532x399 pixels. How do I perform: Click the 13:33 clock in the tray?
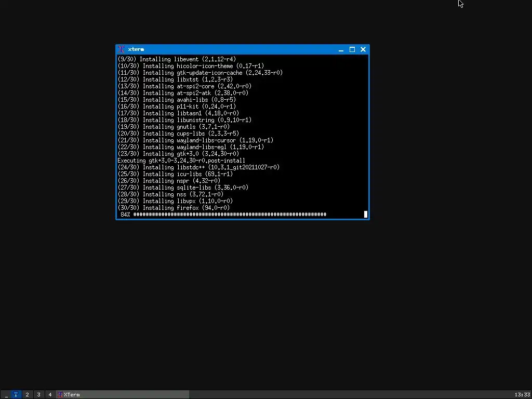[522, 395]
